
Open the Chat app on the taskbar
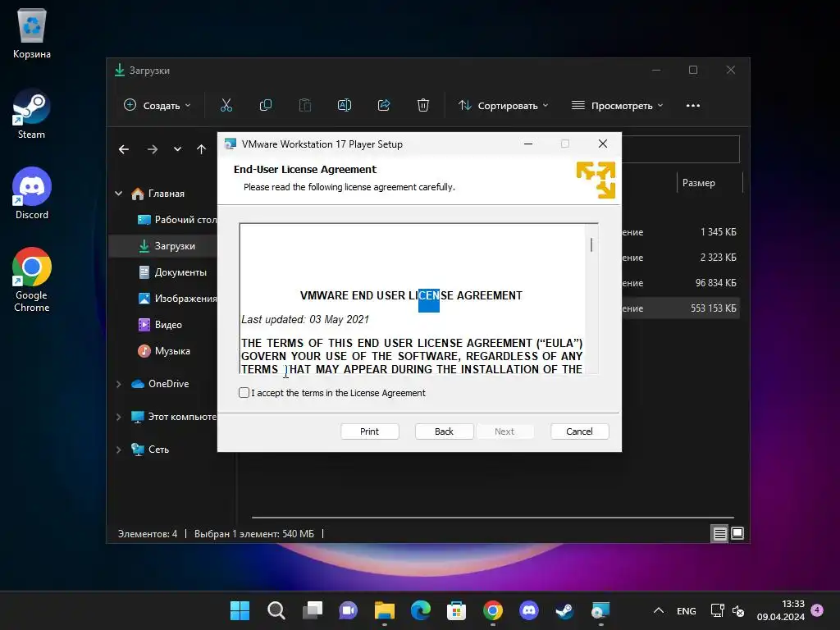tap(348, 610)
